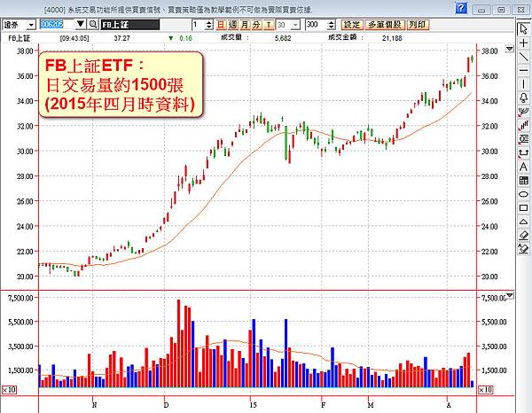
Task: Click the 15 year marker on time axis
Action: pos(253,405)
